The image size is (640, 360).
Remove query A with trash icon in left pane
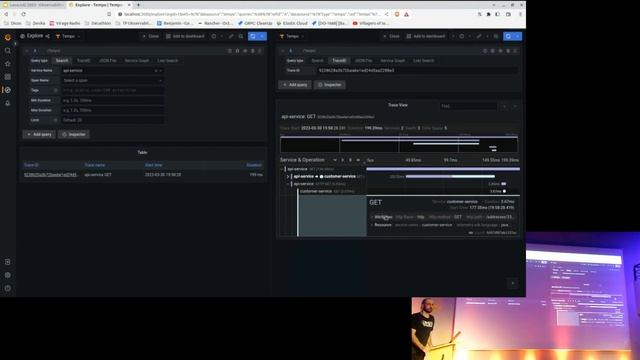[253, 51]
